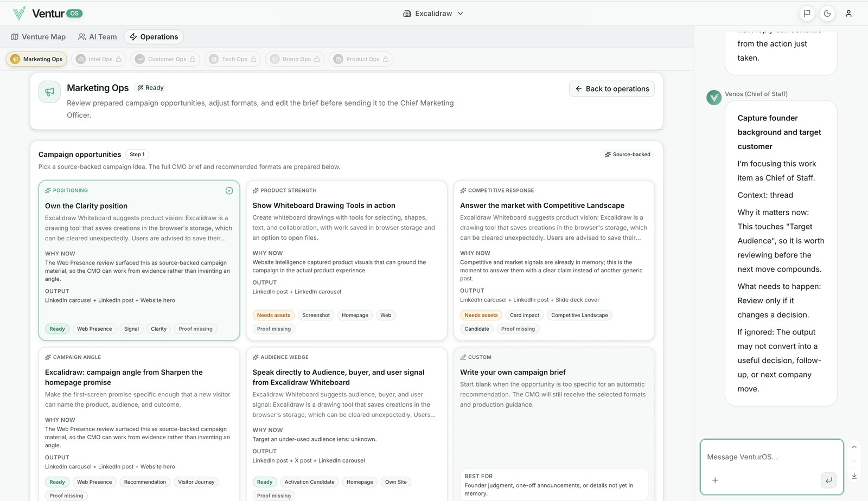Click the Candidate tag
The image size is (868, 501).
477,329
